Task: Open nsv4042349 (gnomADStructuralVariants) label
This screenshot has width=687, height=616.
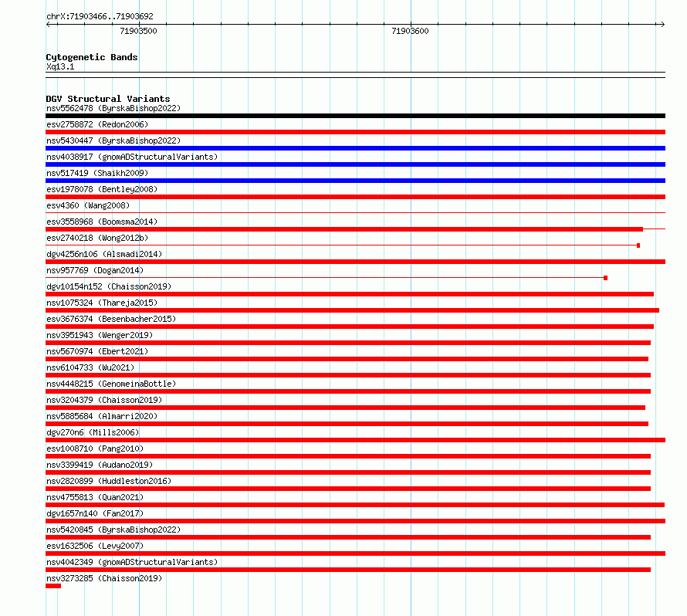Action: click(132, 562)
